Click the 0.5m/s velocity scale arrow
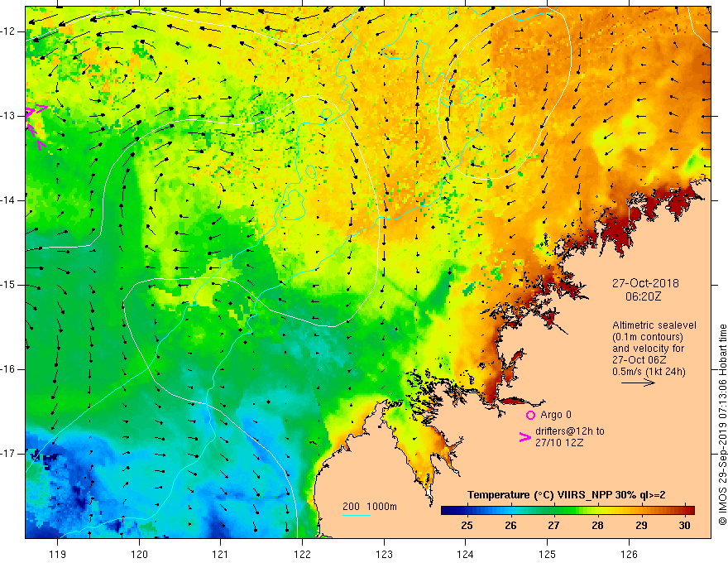Screen dimensions: 728x563 click(x=638, y=383)
